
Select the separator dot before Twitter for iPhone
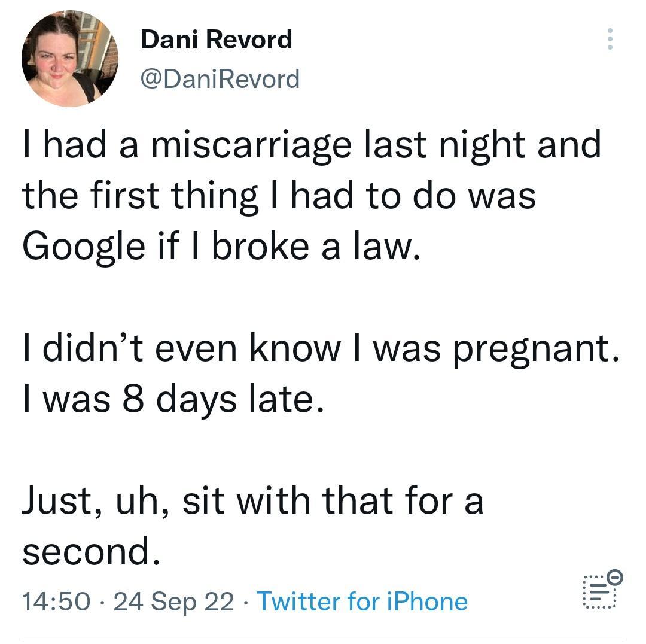(x=246, y=602)
